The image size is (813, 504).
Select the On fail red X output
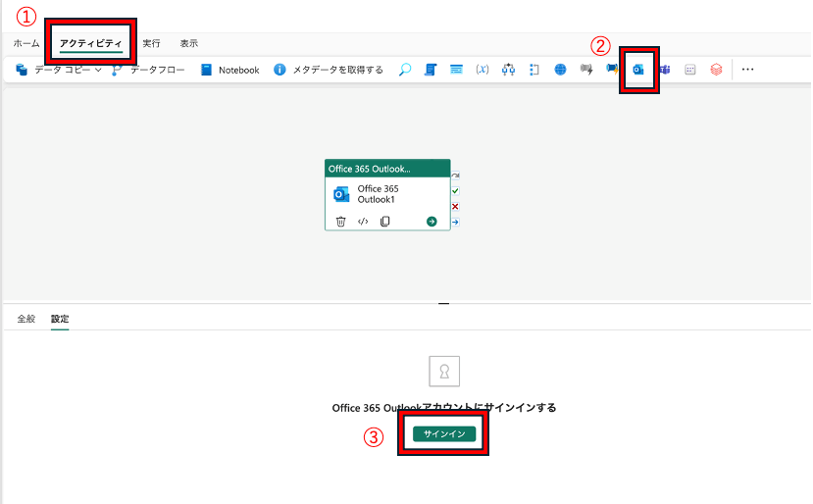tap(455, 206)
